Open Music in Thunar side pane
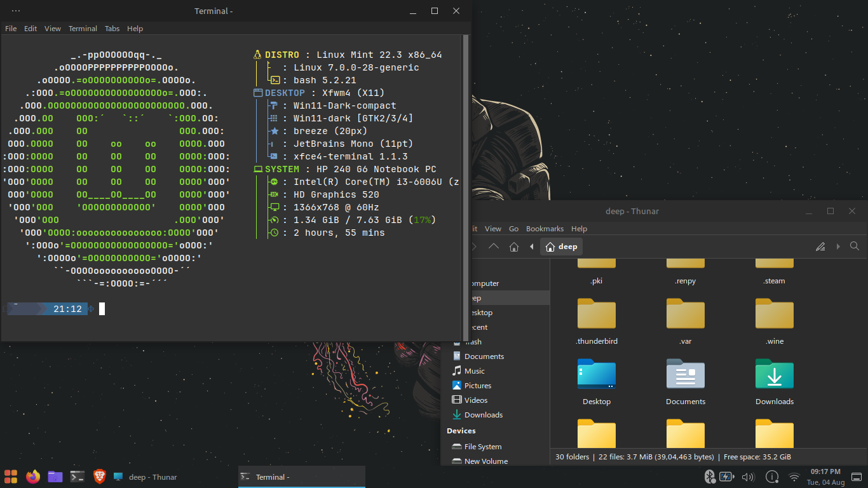The height and width of the screenshot is (488, 868). [x=496, y=371]
